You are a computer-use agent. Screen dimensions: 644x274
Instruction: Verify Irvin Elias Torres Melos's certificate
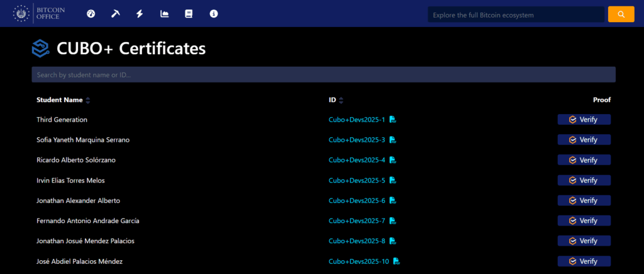584,180
